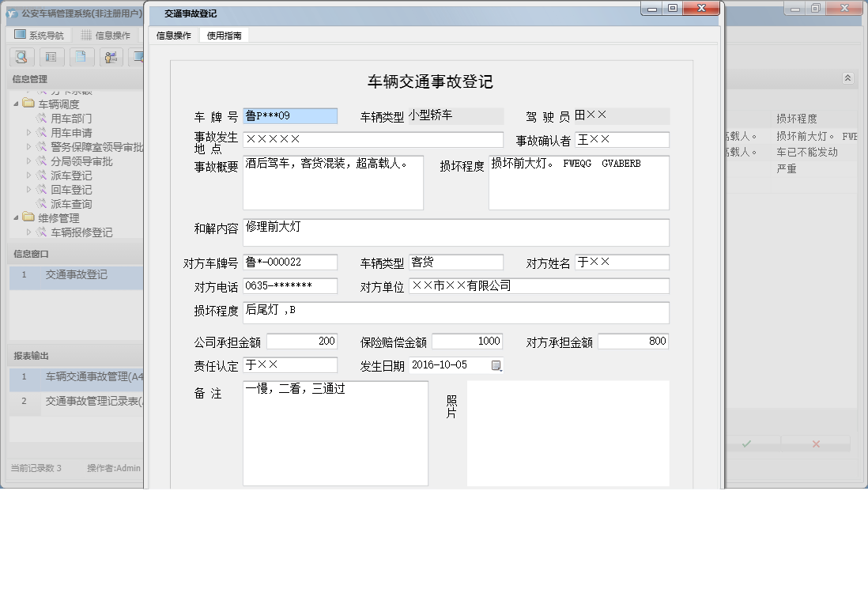The height and width of the screenshot is (589, 868).
Task: Click the 对方单位 field
Action: click(539, 286)
